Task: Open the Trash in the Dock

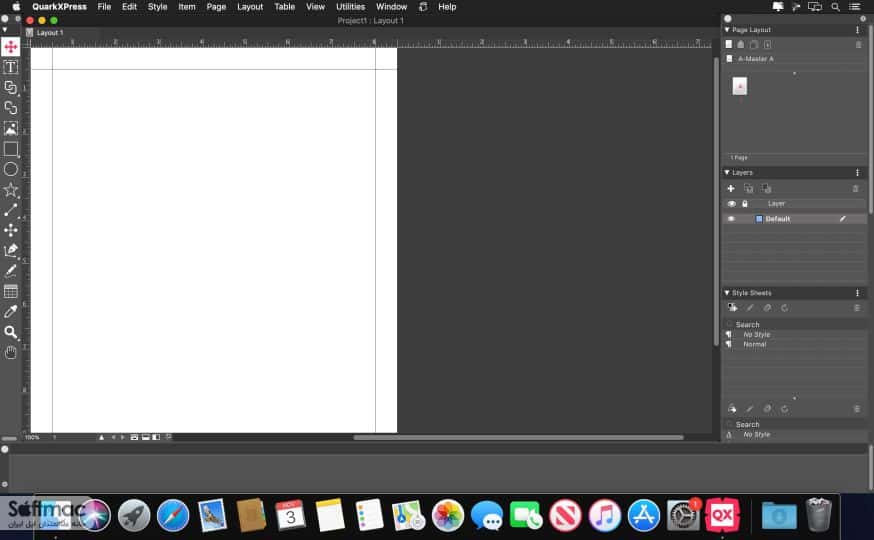Action: coord(818,515)
